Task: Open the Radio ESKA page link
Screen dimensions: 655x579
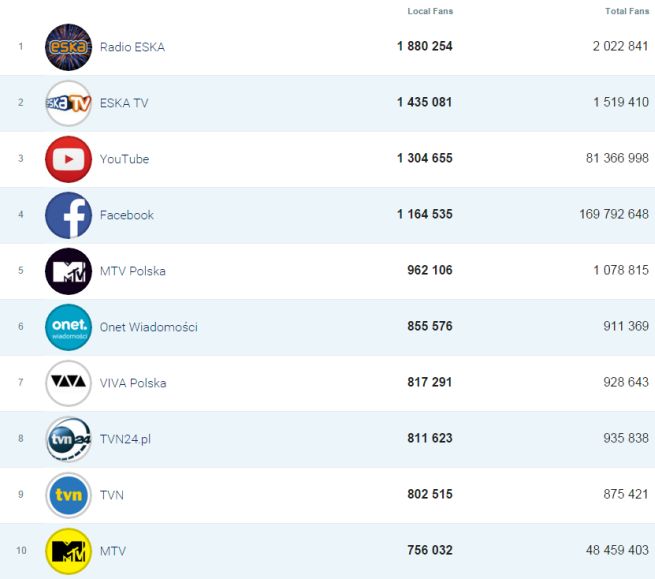Action: (x=132, y=47)
